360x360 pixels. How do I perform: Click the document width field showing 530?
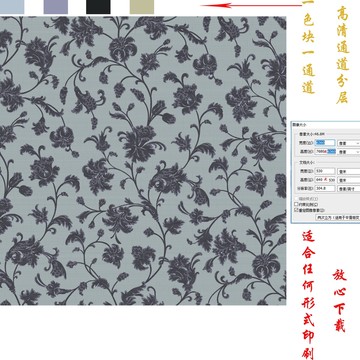tap(325, 171)
